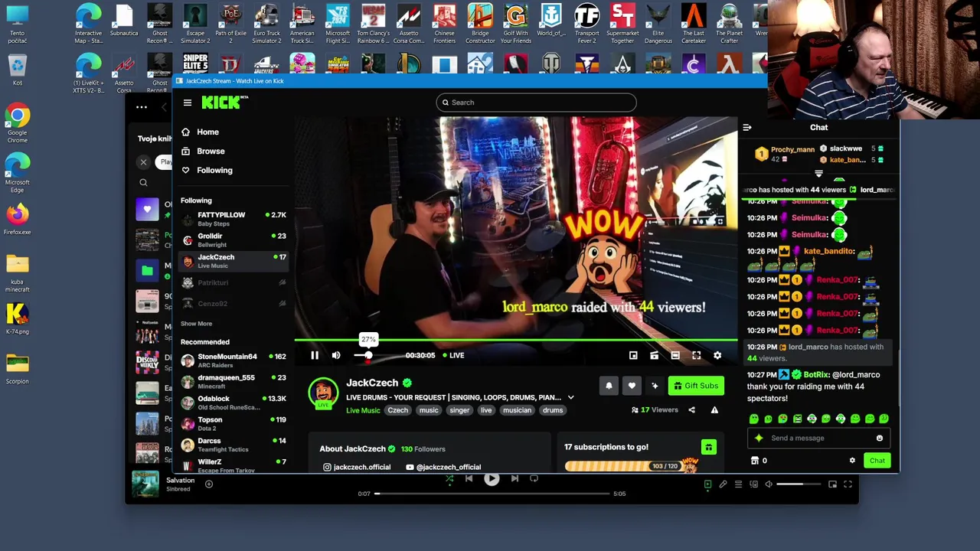The height and width of the screenshot is (551, 980).
Task: Skip to previous track in Spotify
Action: pos(469,479)
